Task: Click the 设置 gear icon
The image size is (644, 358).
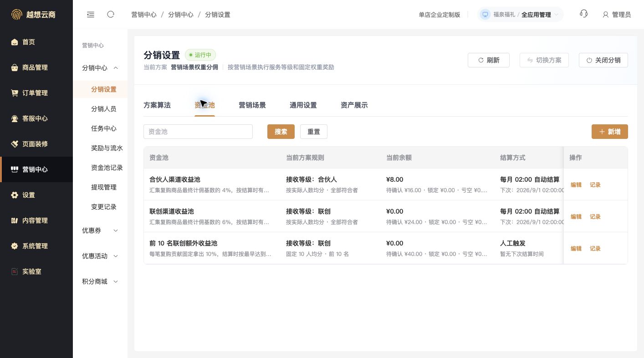Action: (15, 195)
